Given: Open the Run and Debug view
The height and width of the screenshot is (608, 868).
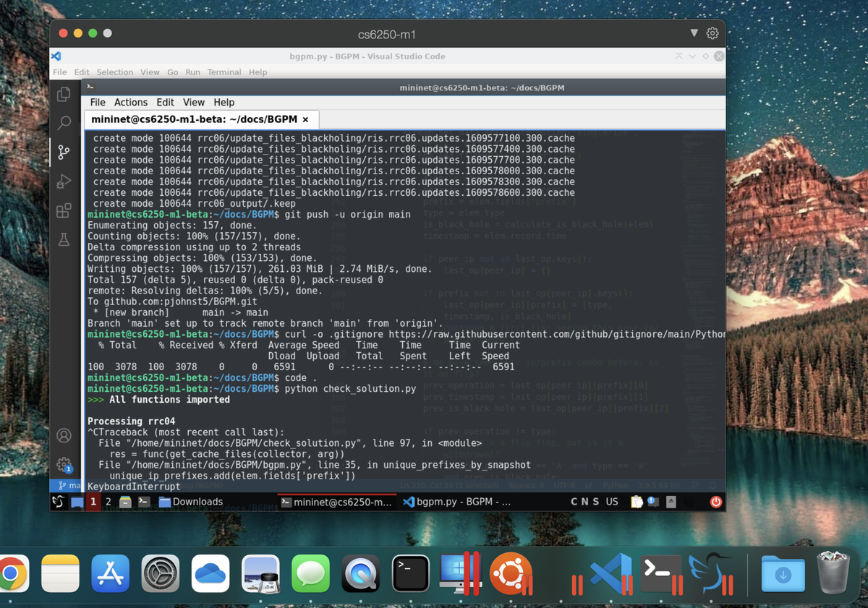Looking at the screenshot, I should (64, 181).
